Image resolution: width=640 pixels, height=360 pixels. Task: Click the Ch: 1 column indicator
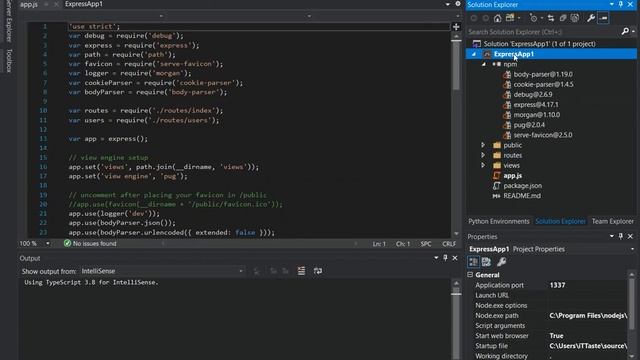pyautogui.click(x=402, y=244)
